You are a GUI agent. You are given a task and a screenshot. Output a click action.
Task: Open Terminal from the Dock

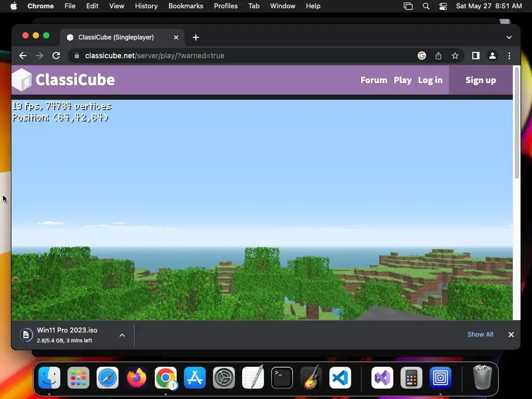click(282, 378)
